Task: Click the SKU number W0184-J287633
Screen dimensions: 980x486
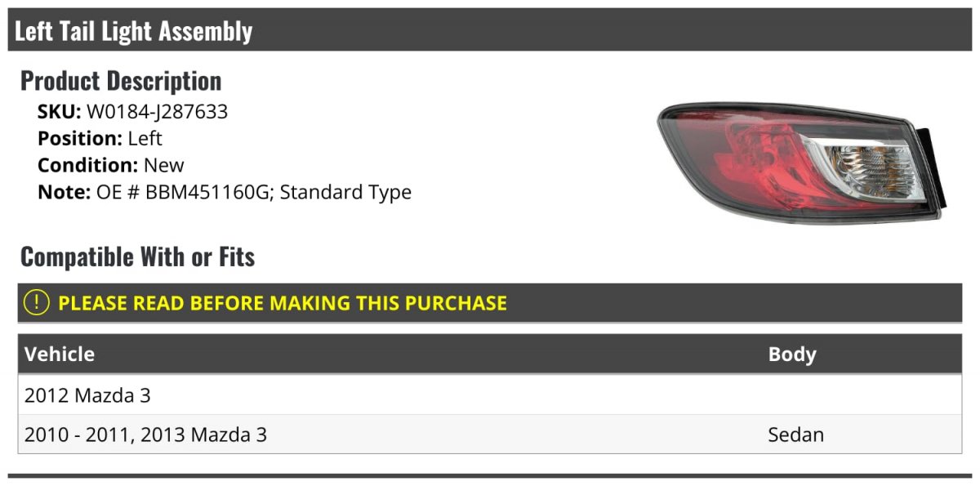Action: pyautogui.click(x=158, y=112)
